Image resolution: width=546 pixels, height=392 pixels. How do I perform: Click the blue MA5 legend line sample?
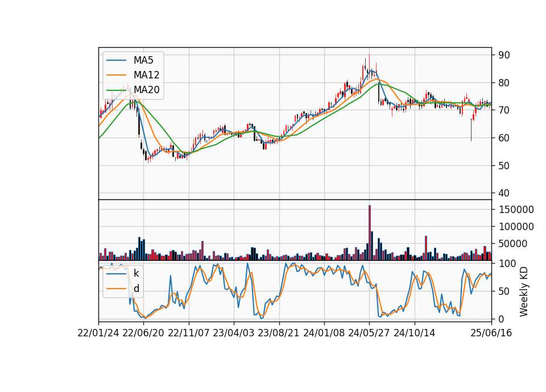pyautogui.click(x=116, y=61)
